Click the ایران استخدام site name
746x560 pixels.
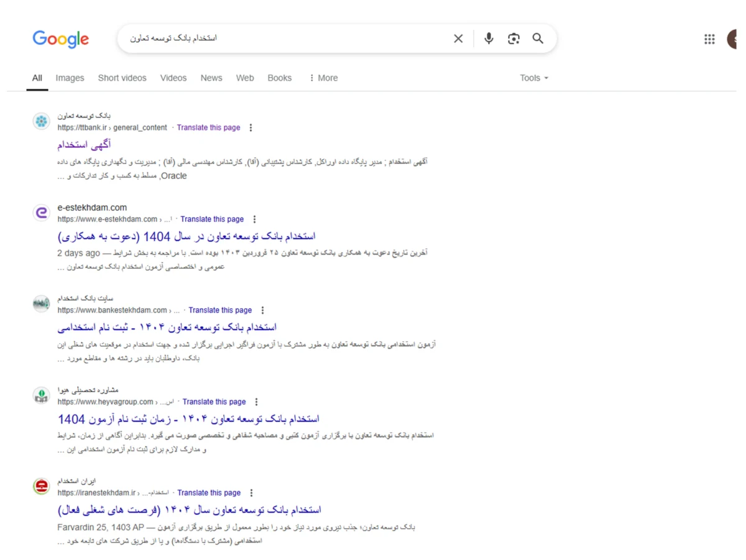77,482
